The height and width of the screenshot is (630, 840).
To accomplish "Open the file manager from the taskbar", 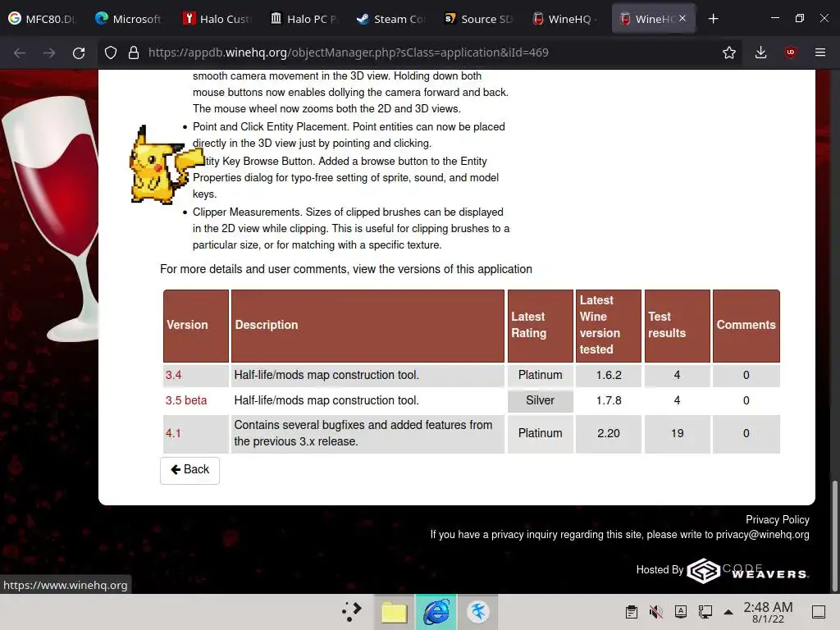I will click(395, 612).
